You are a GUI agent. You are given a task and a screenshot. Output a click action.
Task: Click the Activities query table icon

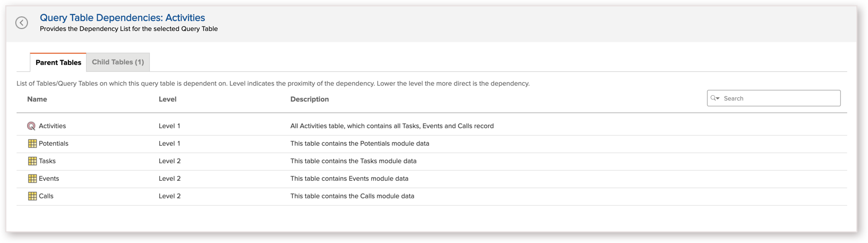[x=31, y=126]
